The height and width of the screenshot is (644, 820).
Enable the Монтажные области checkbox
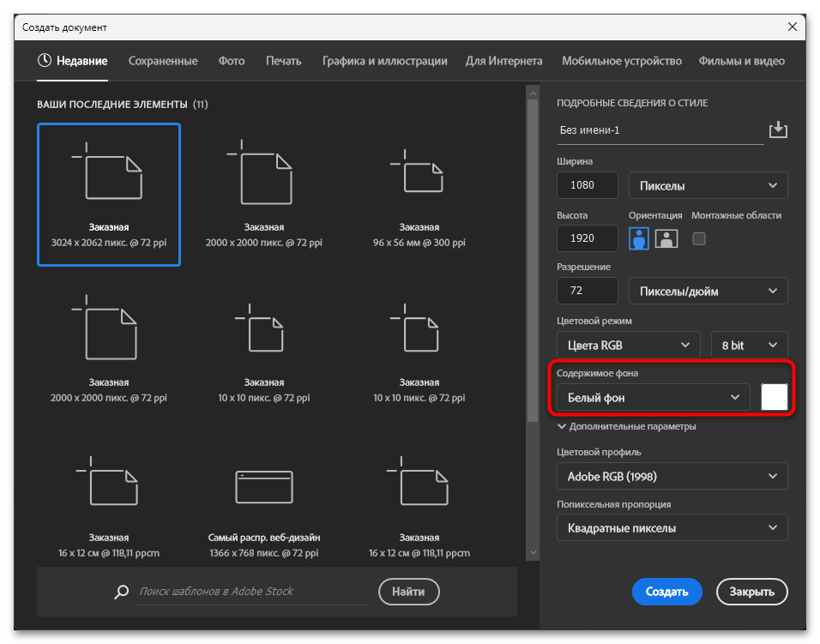[x=699, y=238]
